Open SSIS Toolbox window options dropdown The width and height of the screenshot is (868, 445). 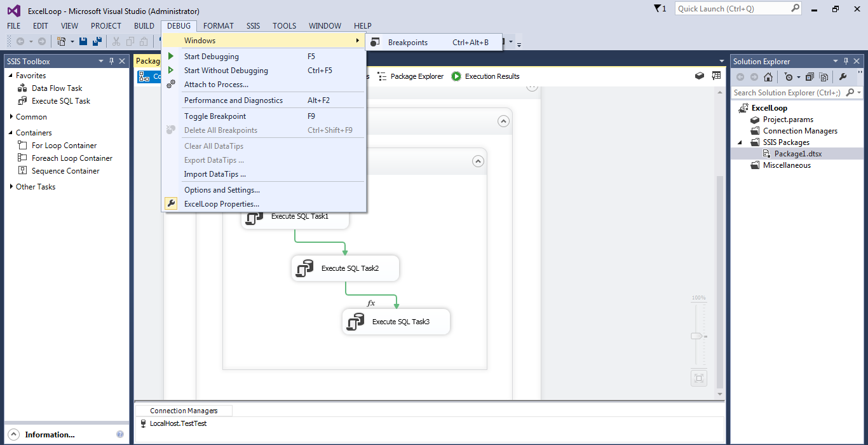[100, 61]
